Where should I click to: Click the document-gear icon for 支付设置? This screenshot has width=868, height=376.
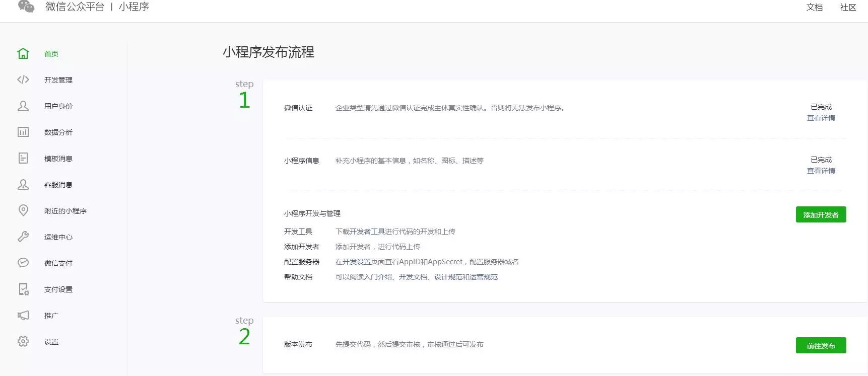(x=23, y=289)
